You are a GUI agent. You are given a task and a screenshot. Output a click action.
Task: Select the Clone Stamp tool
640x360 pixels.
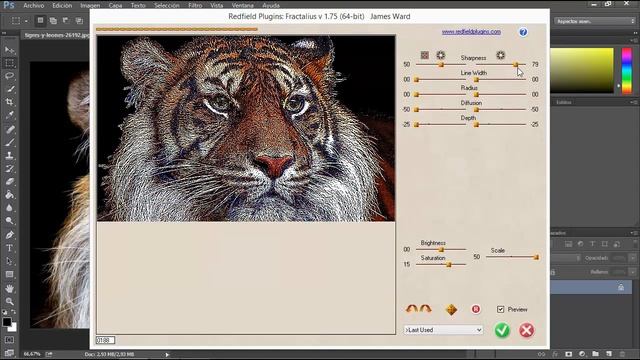click(x=9, y=156)
